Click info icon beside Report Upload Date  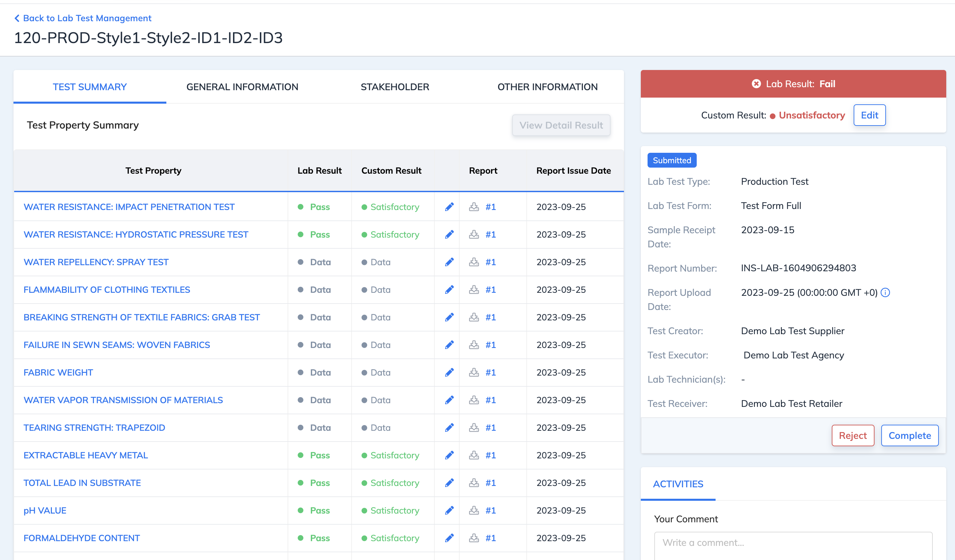coord(885,293)
